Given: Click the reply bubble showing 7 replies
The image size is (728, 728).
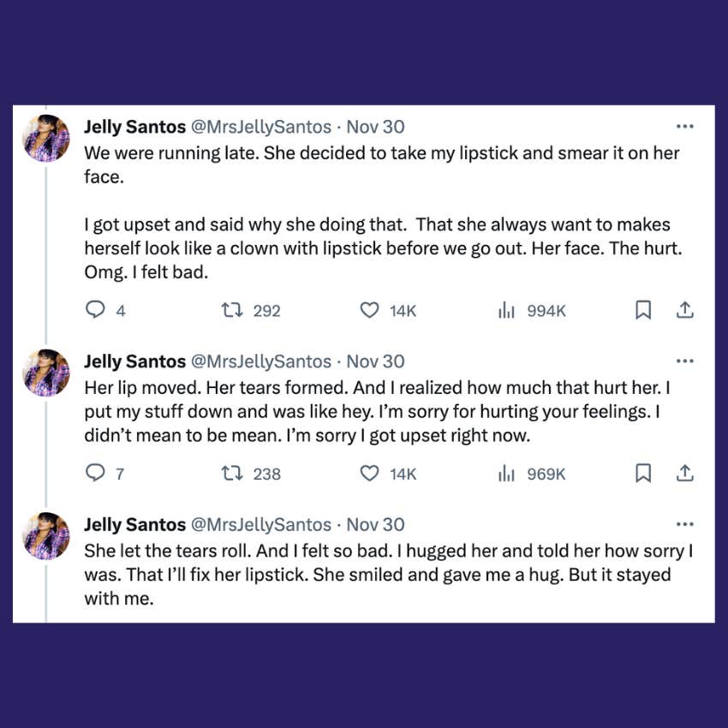Looking at the screenshot, I should [x=95, y=474].
